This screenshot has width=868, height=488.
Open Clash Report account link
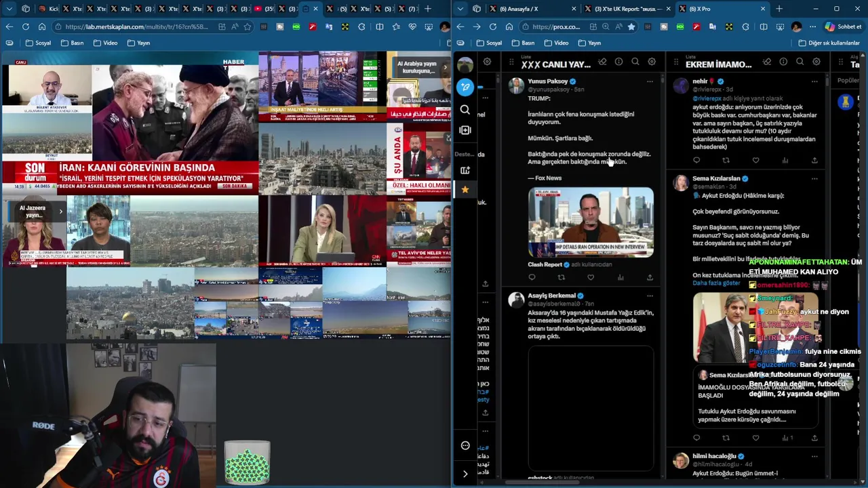(x=545, y=264)
